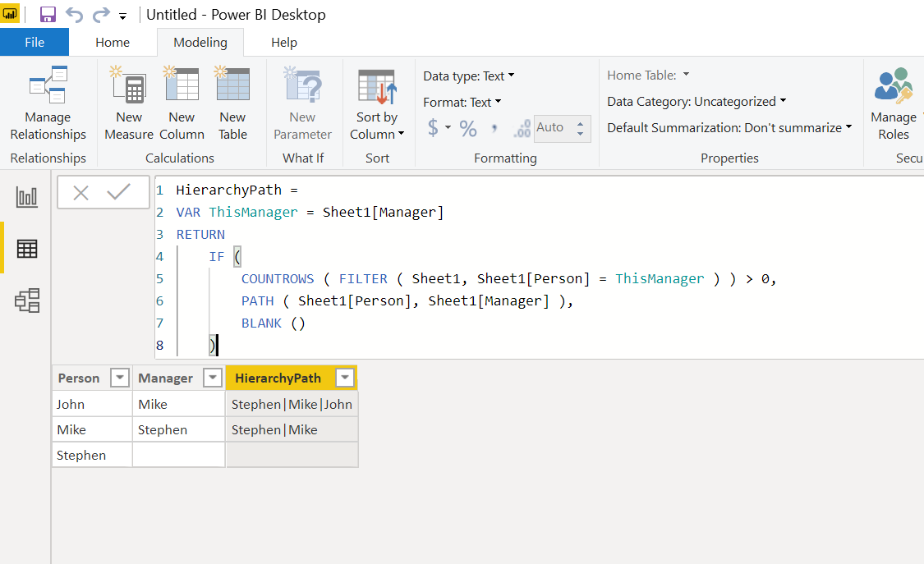Open the Data type Text dropdown
The height and width of the screenshot is (564, 924).
tap(468, 76)
